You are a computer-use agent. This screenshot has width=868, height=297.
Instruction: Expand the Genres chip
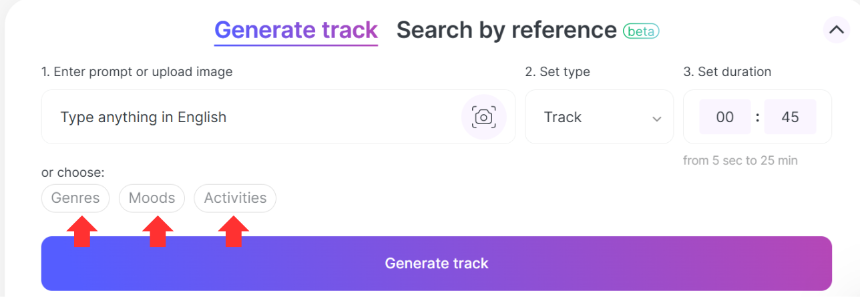75,198
